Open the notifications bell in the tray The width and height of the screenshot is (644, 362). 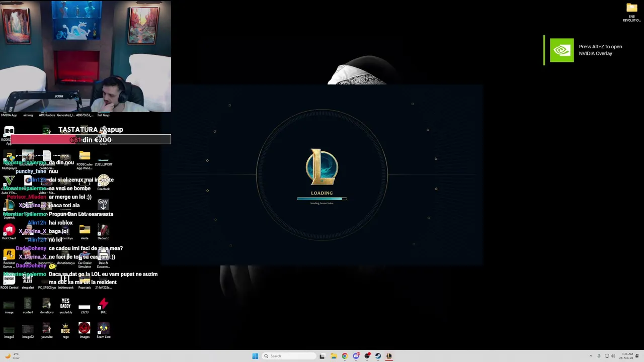click(637, 356)
